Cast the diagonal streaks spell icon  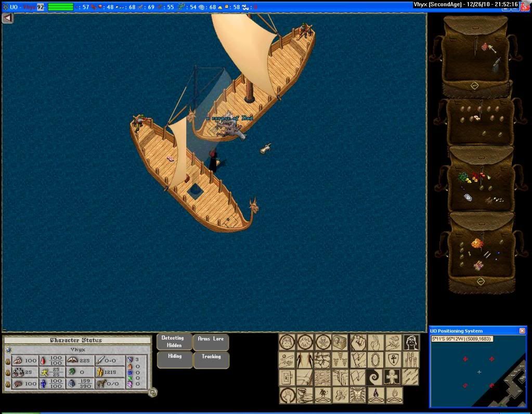click(x=410, y=378)
